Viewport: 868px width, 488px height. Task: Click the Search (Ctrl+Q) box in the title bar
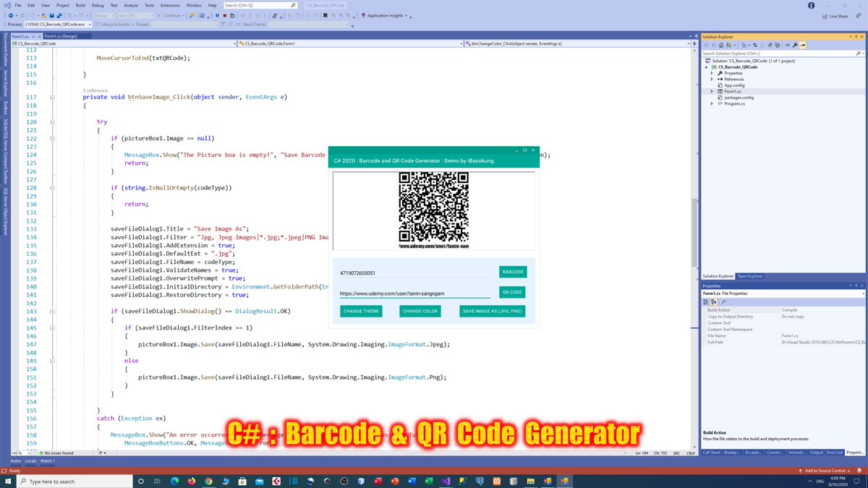(260, 5)
